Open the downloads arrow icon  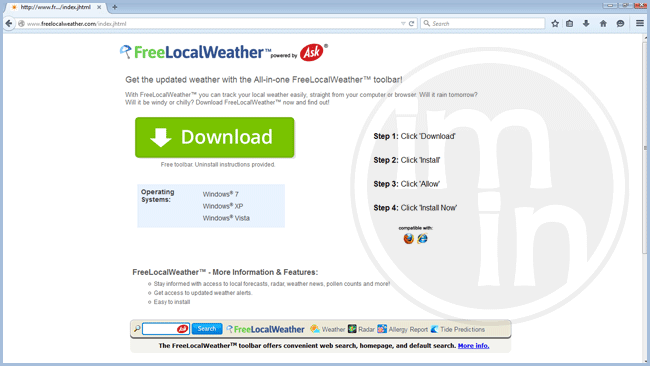(x=586, y=24)
